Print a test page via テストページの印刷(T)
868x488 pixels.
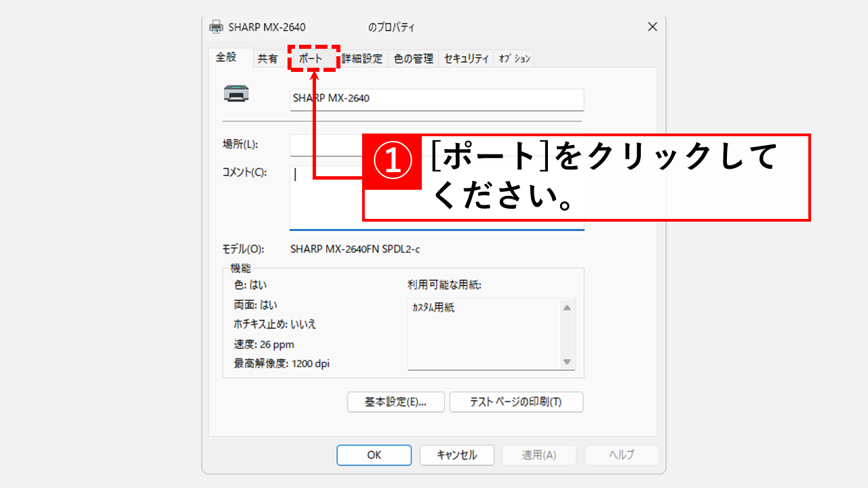tap(516, 402)
